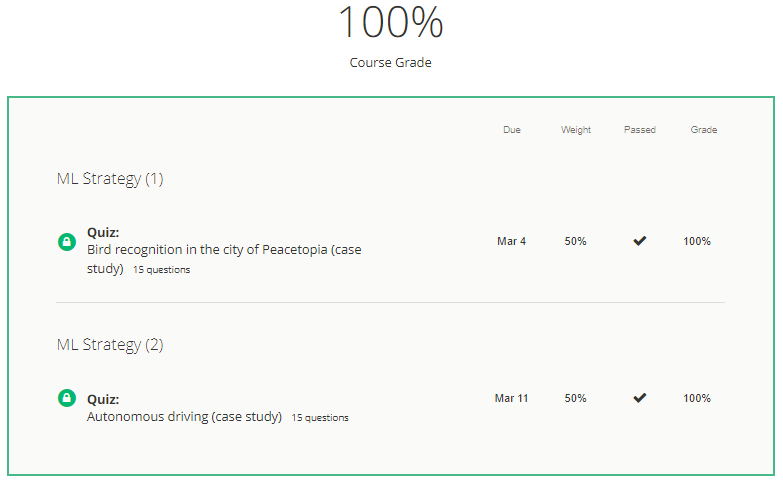This screenshot has width=783, height=482.
Task: Click the Weight column header
Action: click(x=576, y=130)
